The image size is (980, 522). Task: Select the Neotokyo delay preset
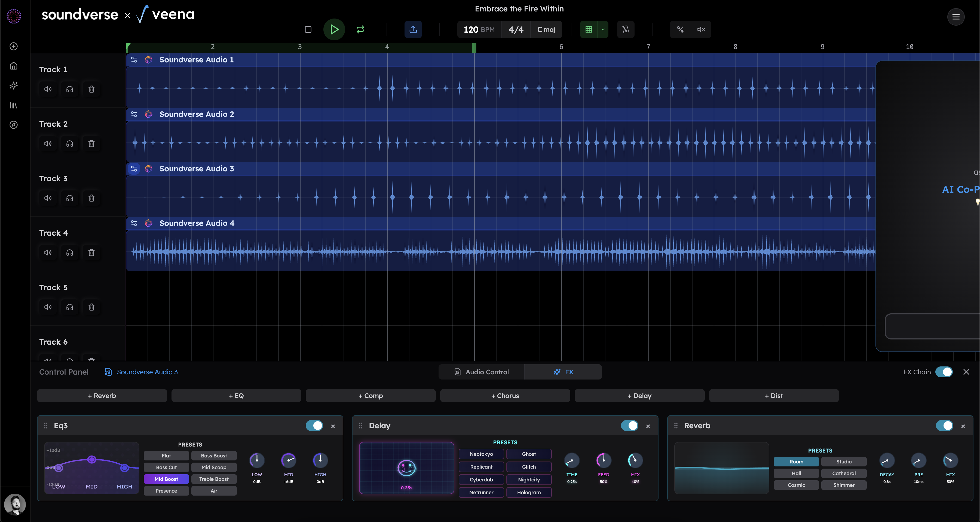click(x=481, y=454)
